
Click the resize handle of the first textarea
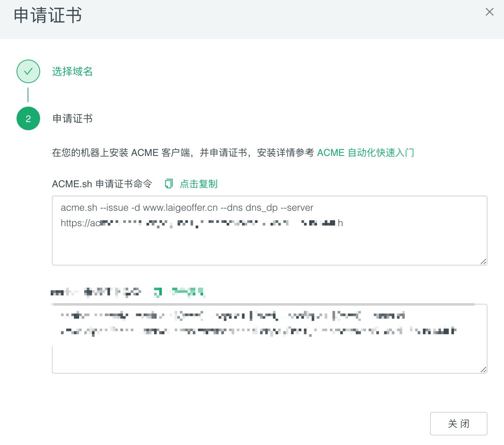pyautogui.click(x=483, y=262)
